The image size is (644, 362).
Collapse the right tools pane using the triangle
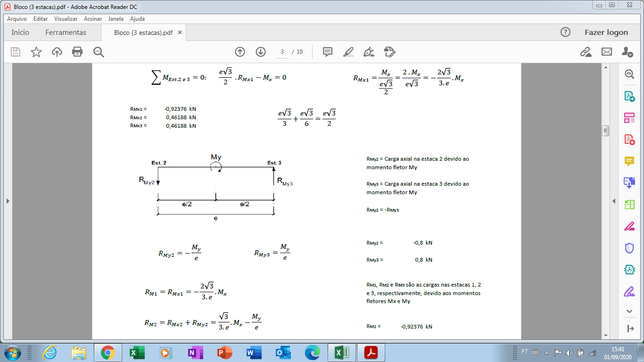pos(614,201)
